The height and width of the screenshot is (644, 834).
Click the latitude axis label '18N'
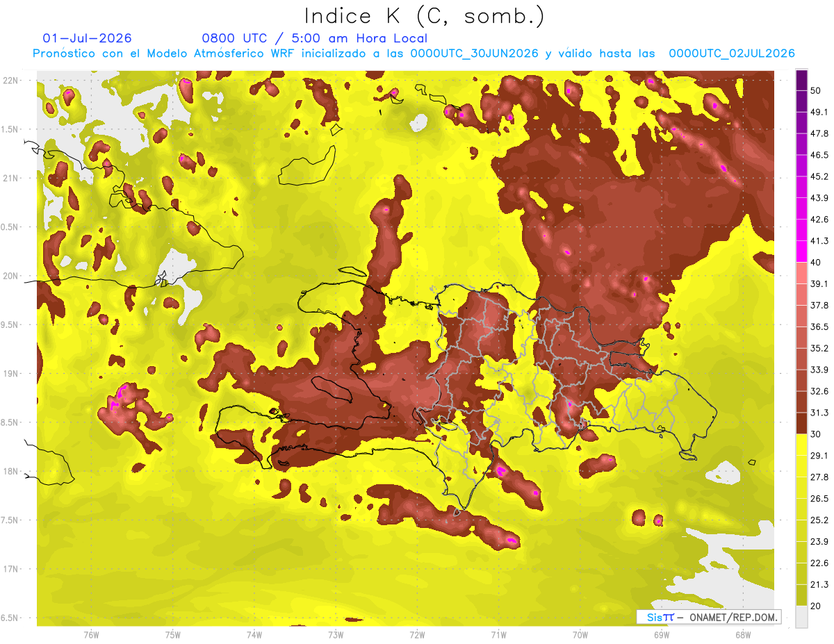click(10, 472)
